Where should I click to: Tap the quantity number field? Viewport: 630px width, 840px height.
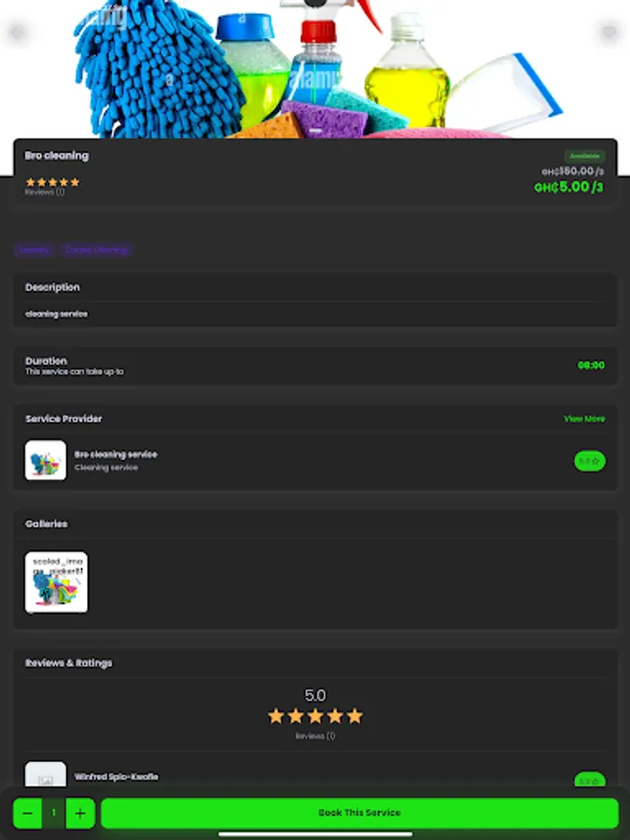tap(53, 813)
